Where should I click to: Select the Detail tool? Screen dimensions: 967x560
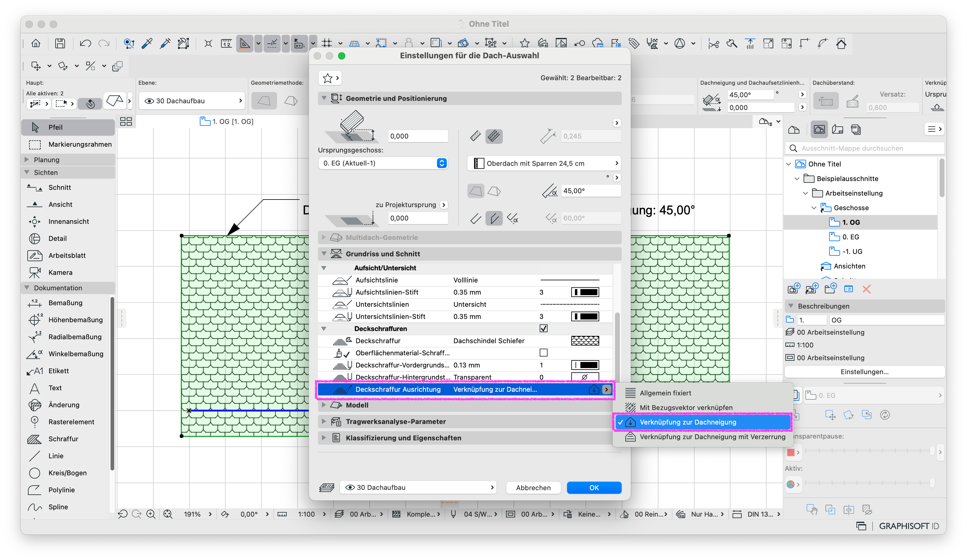pyautogui.click(x=68, y=238)
